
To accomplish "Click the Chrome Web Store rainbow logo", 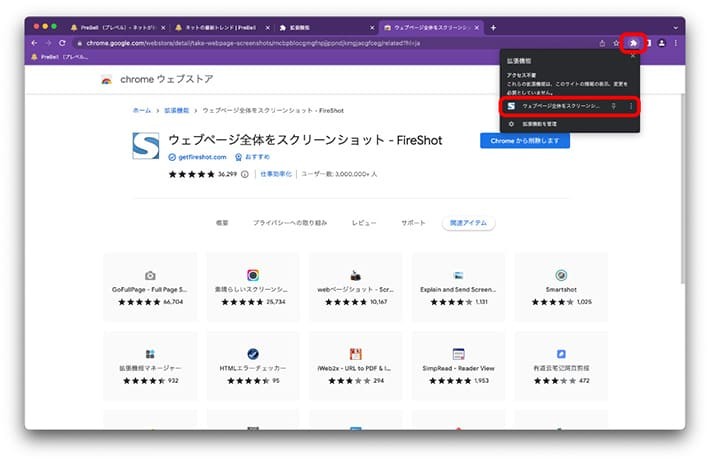I will coord(106,80).
